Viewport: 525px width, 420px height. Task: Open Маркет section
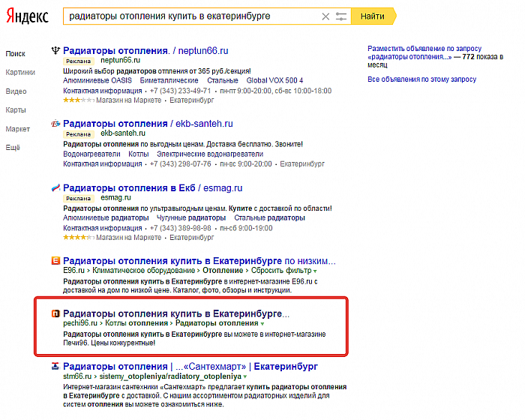[x=18, y=129]
